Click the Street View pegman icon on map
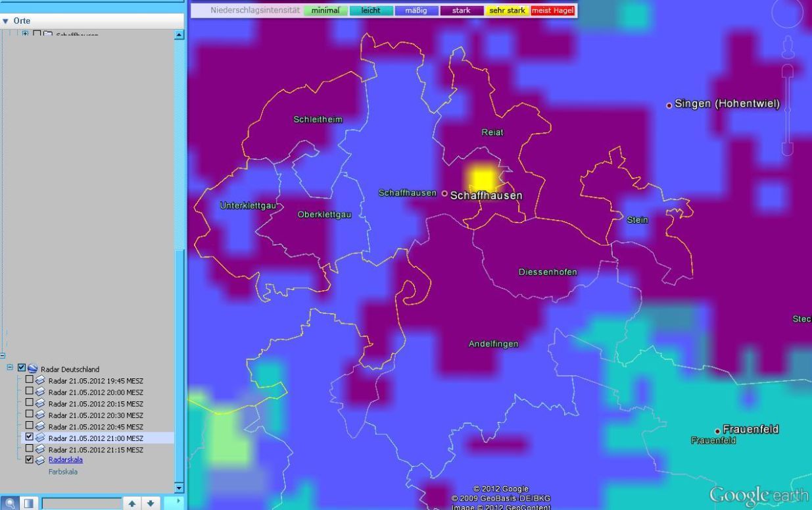The height and width of the screenshot is (510, 812). [788, 47]
